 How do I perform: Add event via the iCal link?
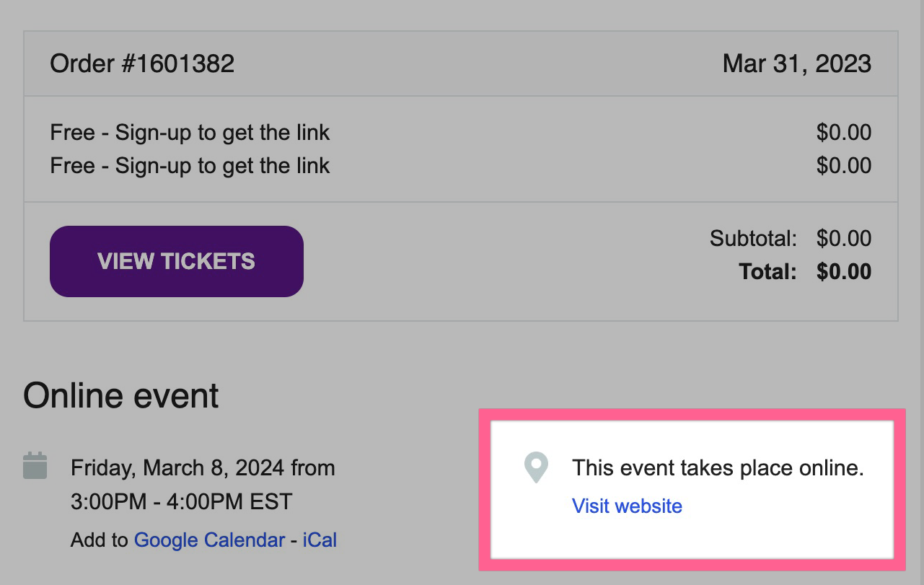pyautogui.click(x=320, y=540)
